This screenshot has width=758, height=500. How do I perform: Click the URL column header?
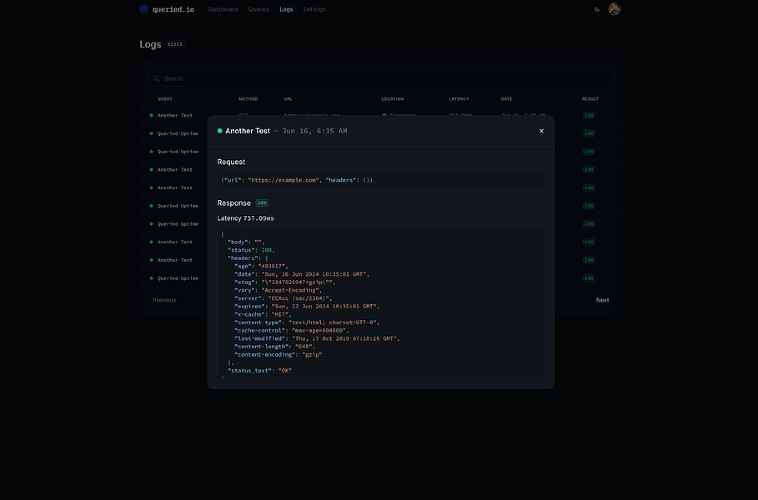pyautogui.click(x=288, y=99)
